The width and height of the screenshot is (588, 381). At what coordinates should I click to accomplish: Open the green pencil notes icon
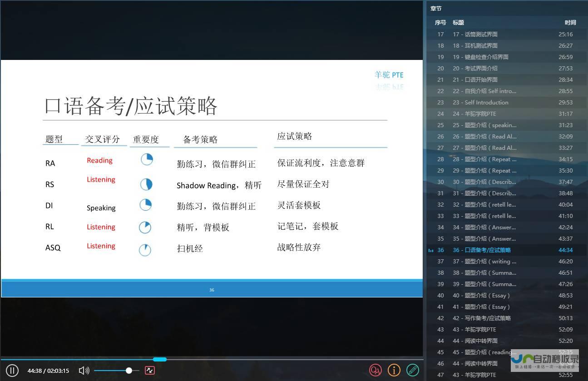[x=413, y=371]
